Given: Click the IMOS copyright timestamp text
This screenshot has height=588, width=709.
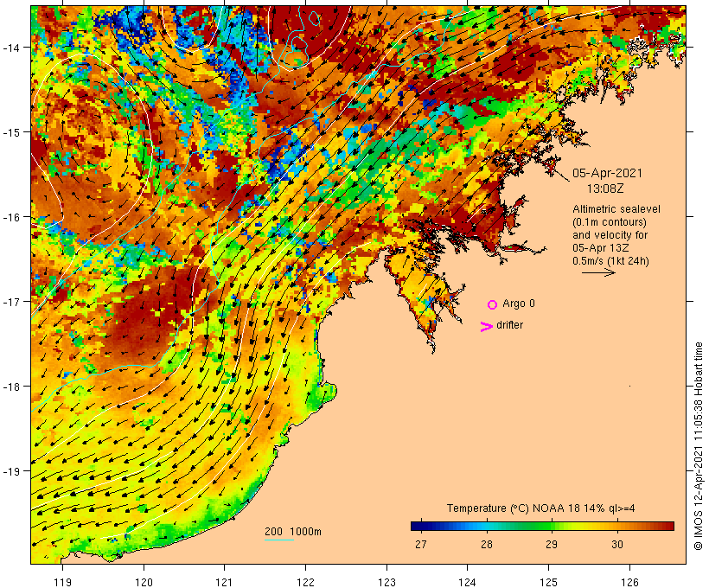Looking at the screenshot, I should pyautogui.click(x=699, y=446).
